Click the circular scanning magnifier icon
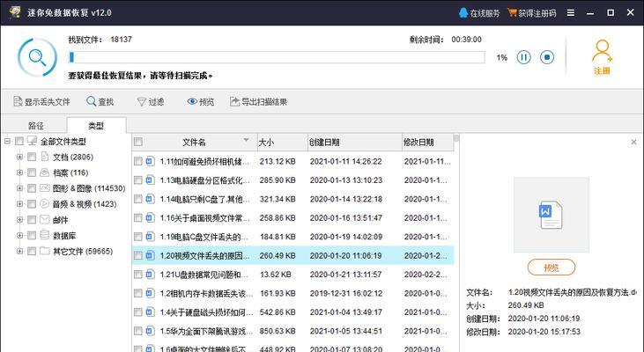Viewport: 644px width, 352px height. pyautogui.click(x=37, y=57)
